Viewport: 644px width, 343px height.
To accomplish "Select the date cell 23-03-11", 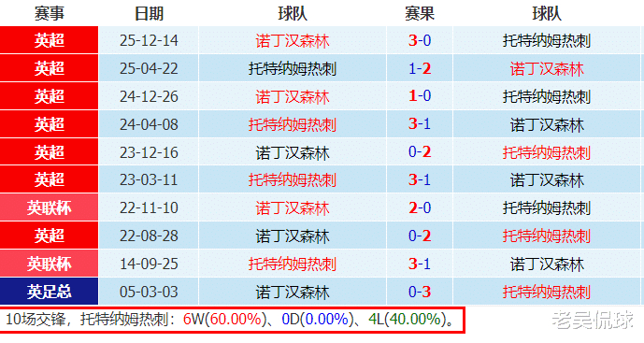I will click(149, 180).
